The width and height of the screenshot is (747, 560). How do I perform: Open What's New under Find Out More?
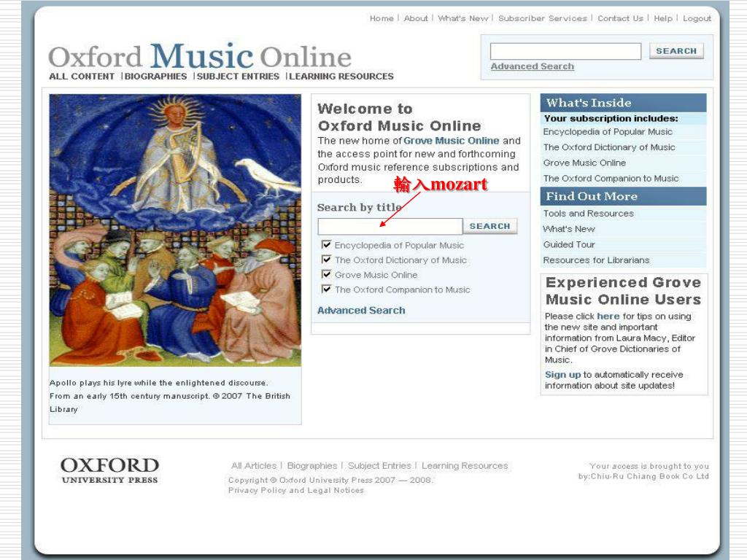pyautogui.click(x=569, y=229)
